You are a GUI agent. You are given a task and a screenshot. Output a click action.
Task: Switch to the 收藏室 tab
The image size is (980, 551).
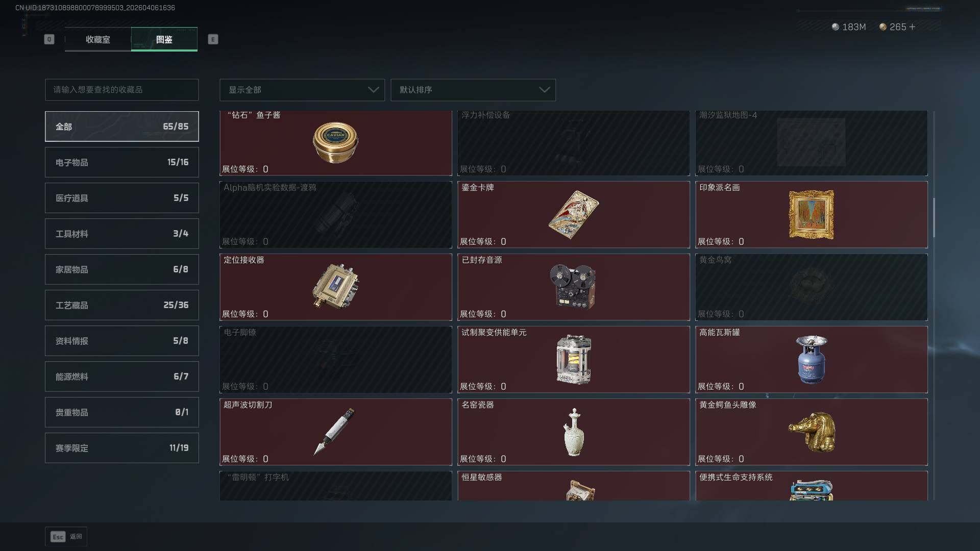[x=98, y=39]
